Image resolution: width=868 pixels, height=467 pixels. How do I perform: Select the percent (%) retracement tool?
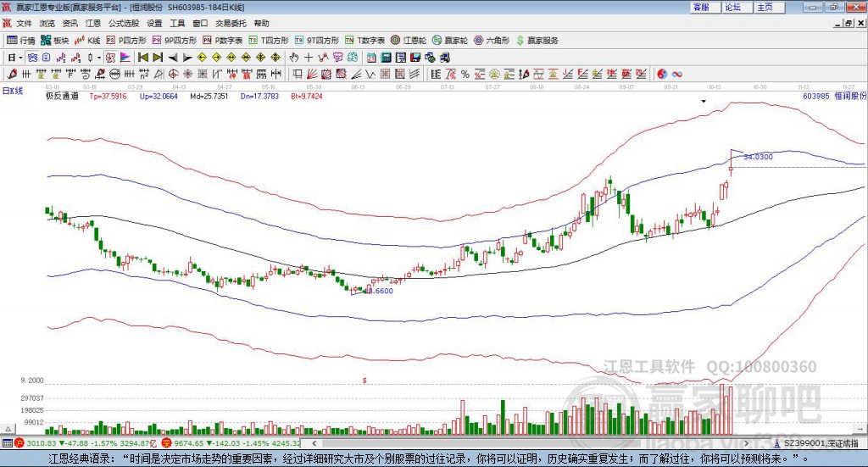(x=465, y=74)
